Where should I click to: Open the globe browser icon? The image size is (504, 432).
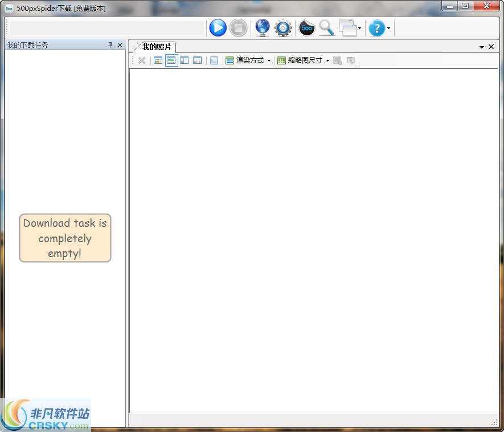263,28
